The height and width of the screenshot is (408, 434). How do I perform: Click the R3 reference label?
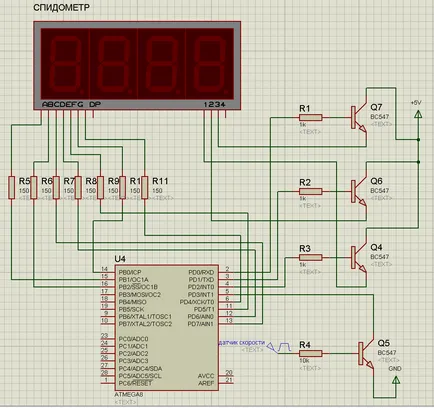pos(305,249)
